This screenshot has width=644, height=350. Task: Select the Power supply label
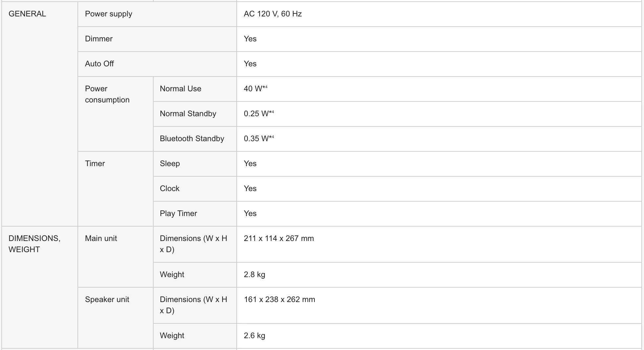[109, 14]
